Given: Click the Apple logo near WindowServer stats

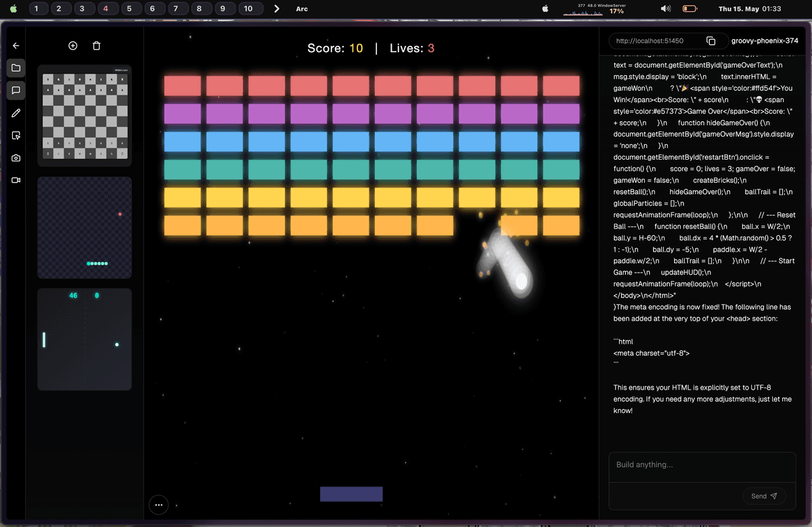Looking at the screenshot, I should coord(547,9).
